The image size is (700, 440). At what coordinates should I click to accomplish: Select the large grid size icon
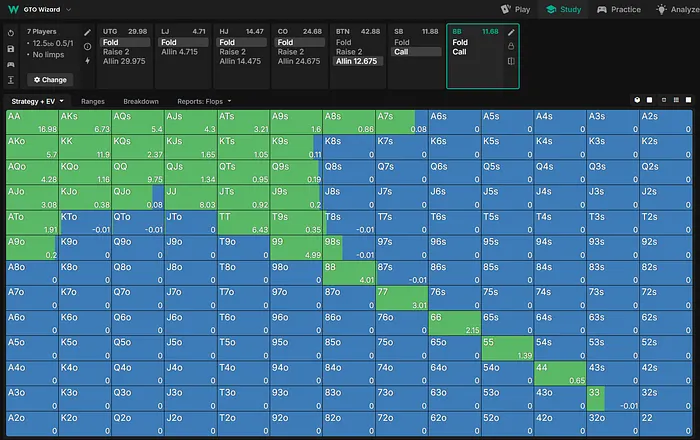pos(689,100)
